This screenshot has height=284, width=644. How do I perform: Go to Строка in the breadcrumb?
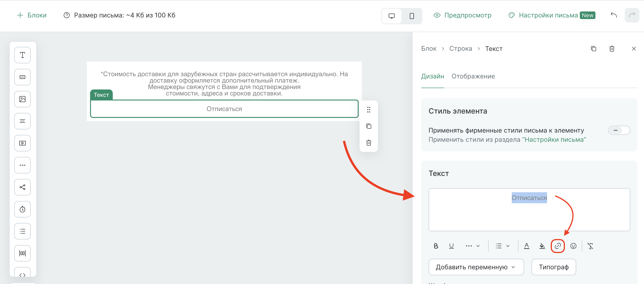[460, 49]
